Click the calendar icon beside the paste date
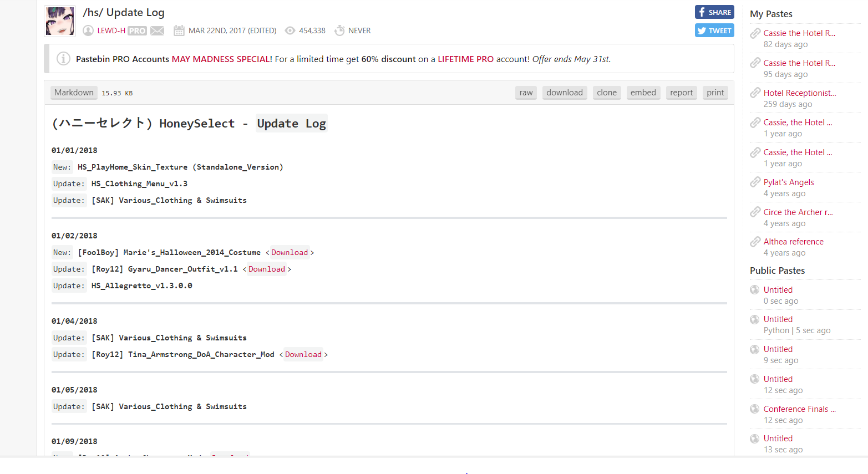The image size is (868, 474). pos(179,30)
